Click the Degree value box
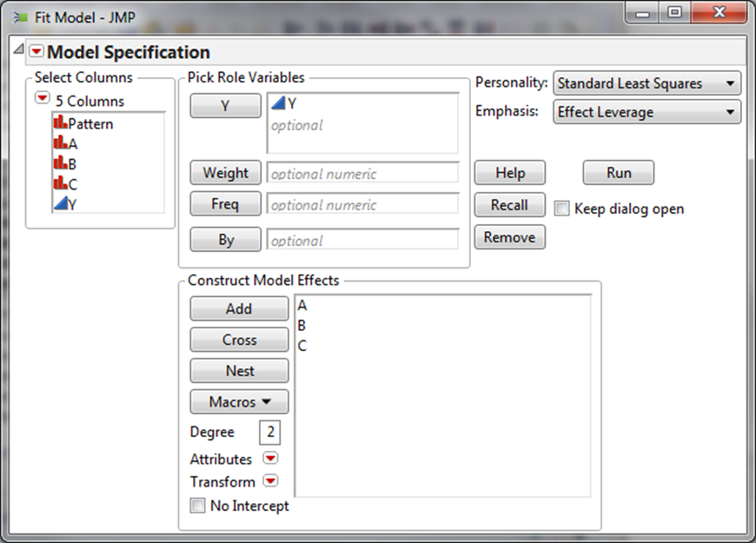The image size is (756, 543). tap(269, 433)
